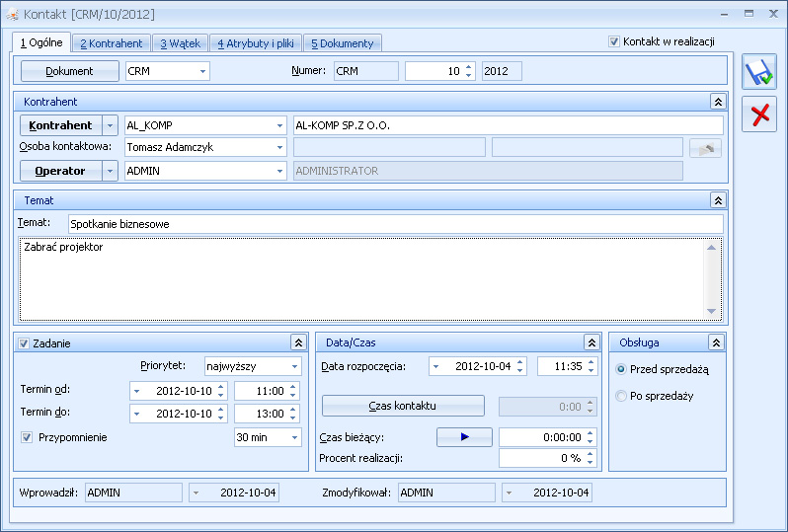Open the 4 Atrybuty i pliki tab

pos(256,43)
